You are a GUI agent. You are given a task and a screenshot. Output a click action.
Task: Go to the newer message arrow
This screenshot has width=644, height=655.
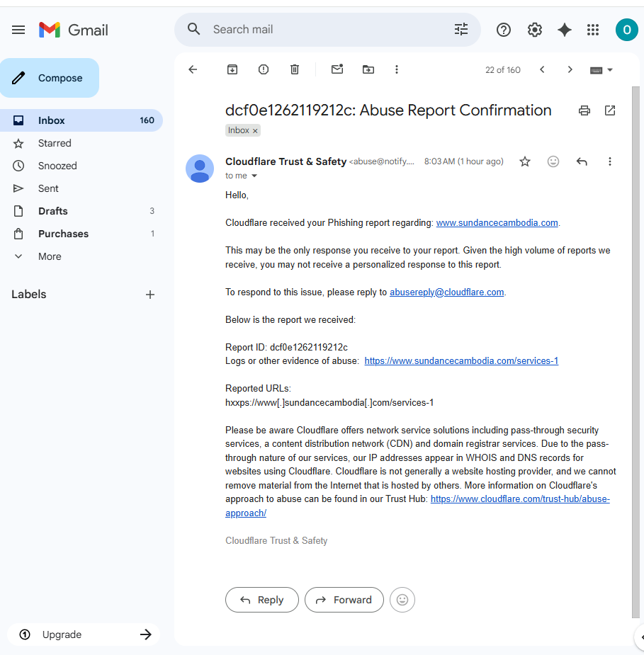point(542,69)
